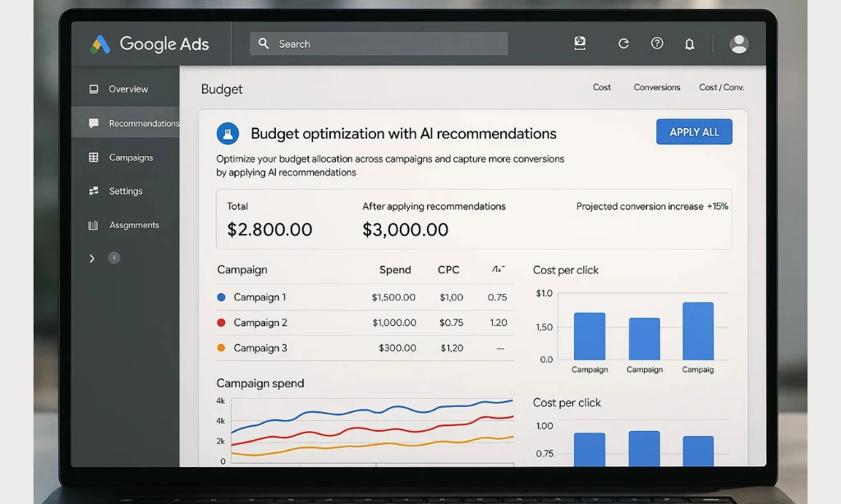The height and width of the screenshot is (504, 841).
Task: Click the Campaign spend chart title
Action: coord(260,383)
